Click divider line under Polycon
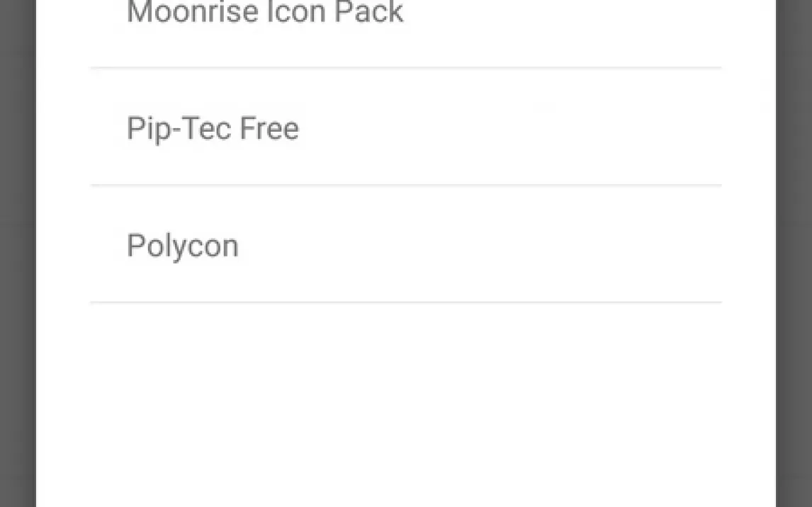 405,302
